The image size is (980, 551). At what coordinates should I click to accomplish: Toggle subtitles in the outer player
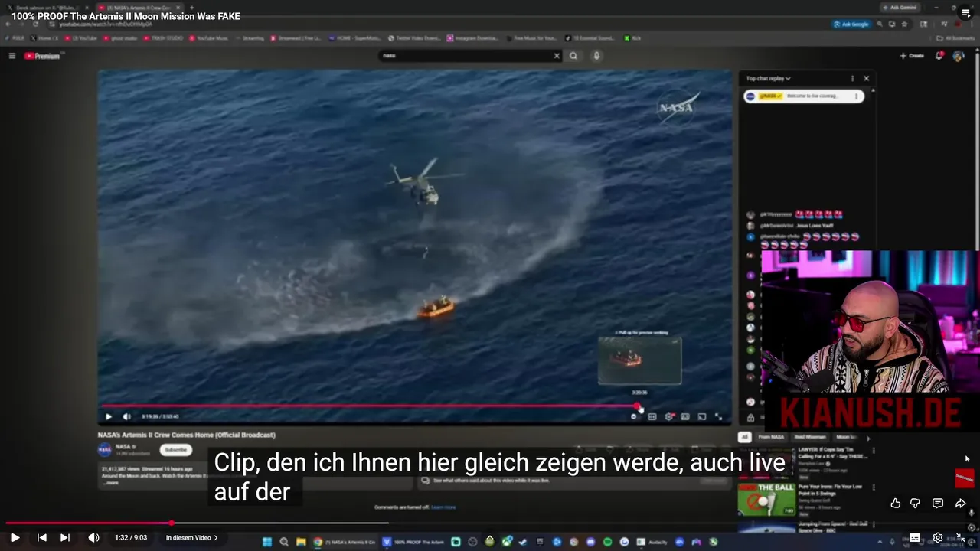click(915, 538)
